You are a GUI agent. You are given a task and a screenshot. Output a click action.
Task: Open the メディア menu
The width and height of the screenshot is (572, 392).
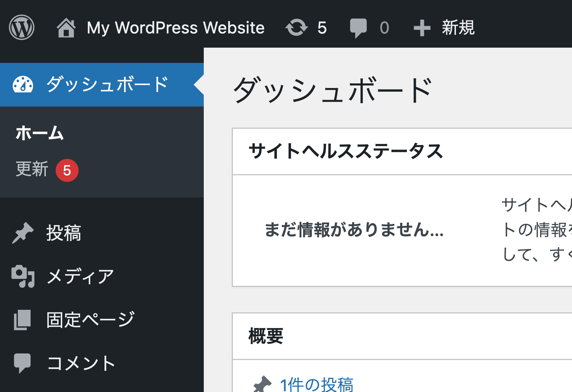click(80, 276)
